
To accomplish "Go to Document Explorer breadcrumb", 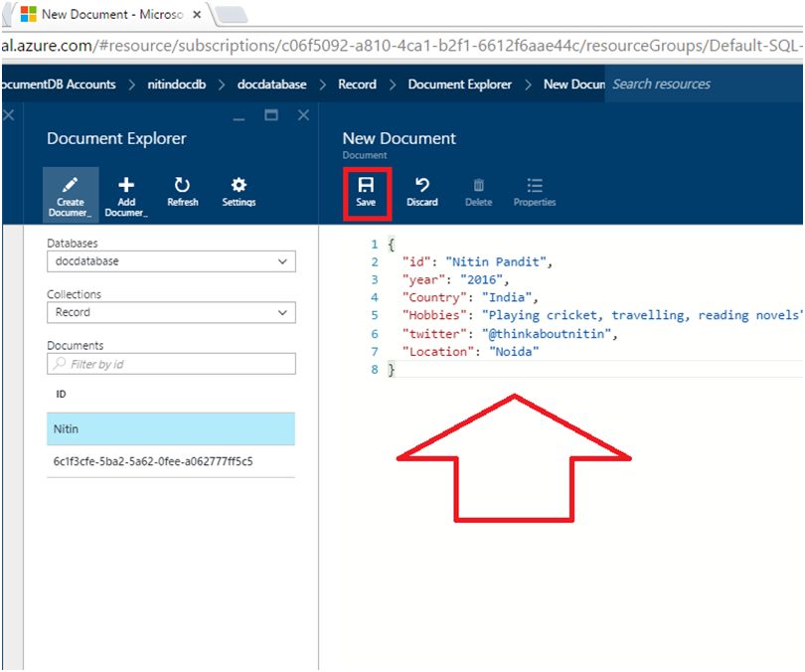I will 459,84.
